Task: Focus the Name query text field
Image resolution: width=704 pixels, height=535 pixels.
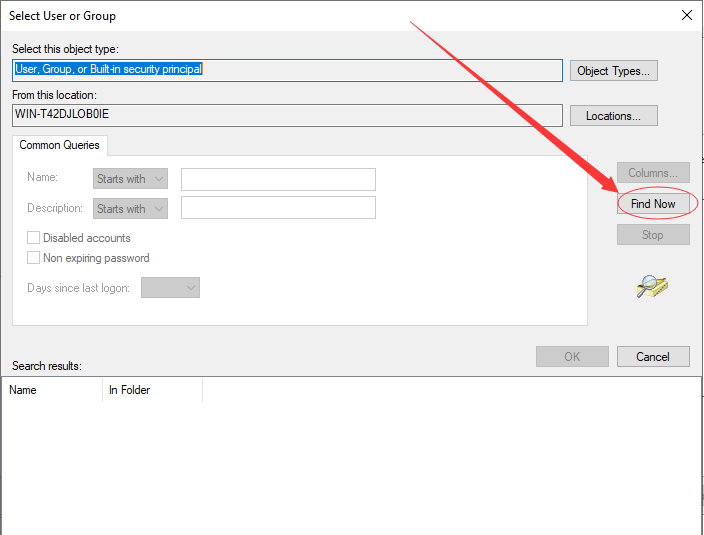Action: pos(278,179)
